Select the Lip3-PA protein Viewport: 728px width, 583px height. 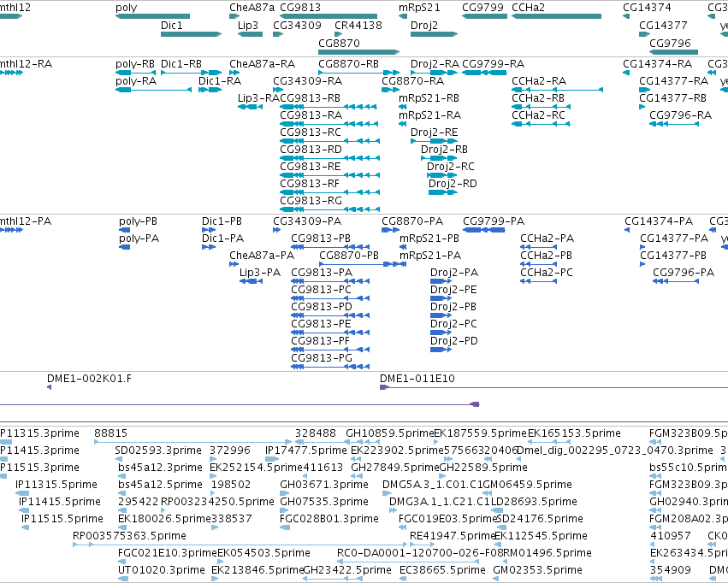point(252,281)
